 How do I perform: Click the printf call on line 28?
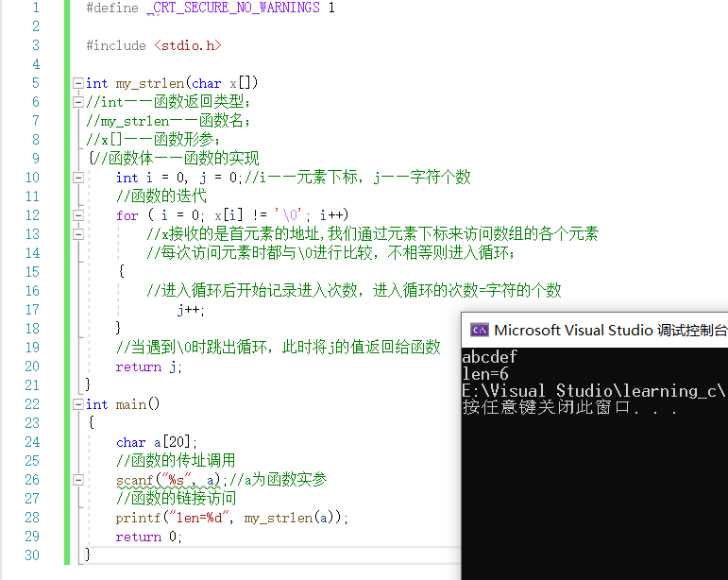coord(231,518)
